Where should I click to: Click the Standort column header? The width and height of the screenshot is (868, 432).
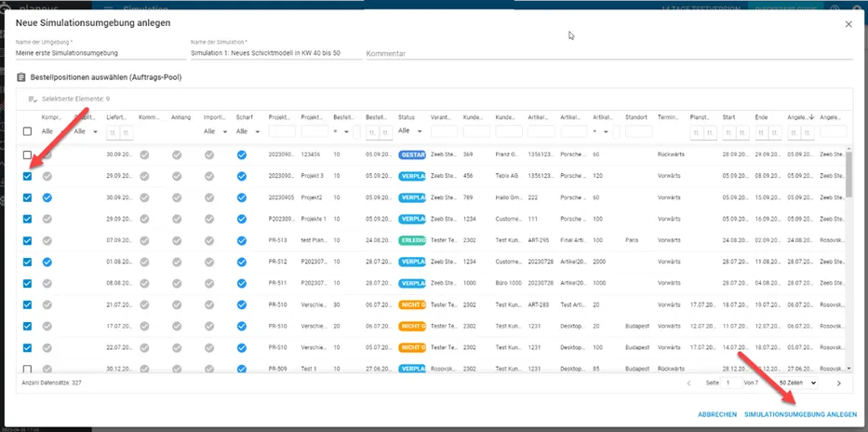coord(636,117)
